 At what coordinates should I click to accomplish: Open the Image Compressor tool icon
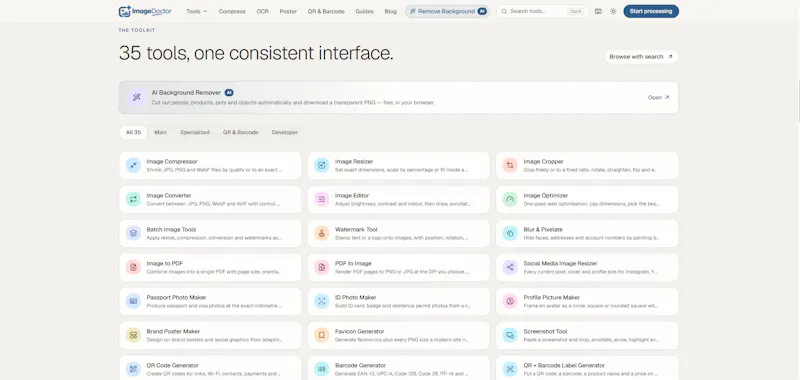click(x=133, y=165)
